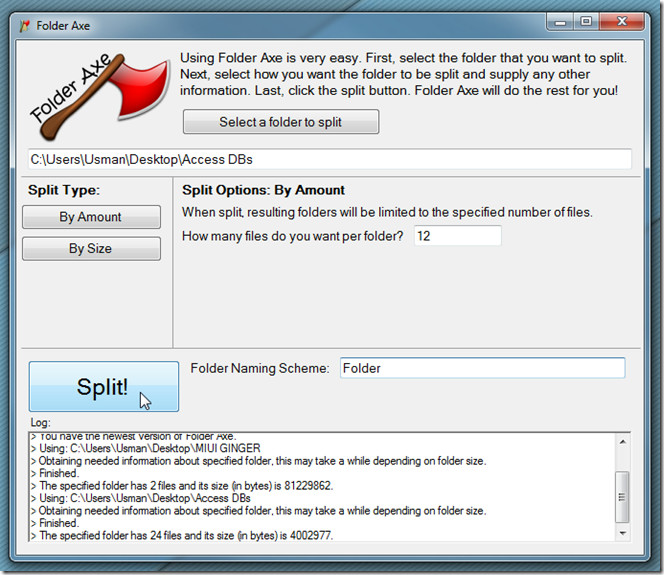The height and width of the screenshot is (575, 664).
Task: Click log line "Using: C:\Users\Usman\Desktop\Access DBs"
Action: (x=141, y=498)
